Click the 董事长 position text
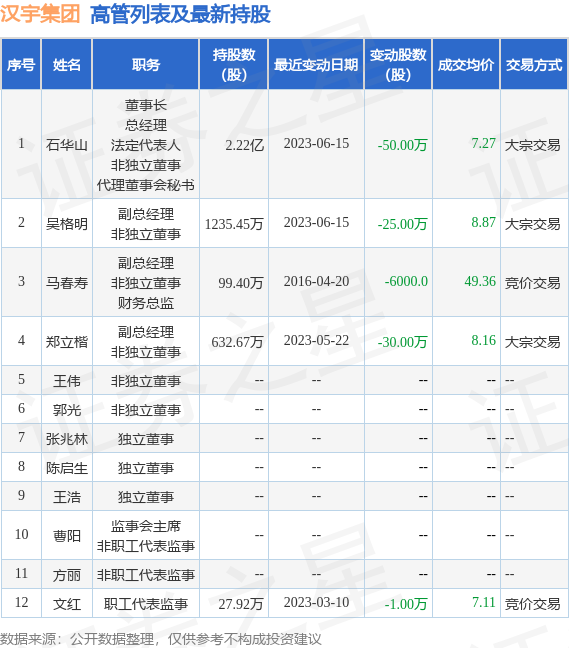The height and width of the screenshot is (648, 569). tap(146, 105)
